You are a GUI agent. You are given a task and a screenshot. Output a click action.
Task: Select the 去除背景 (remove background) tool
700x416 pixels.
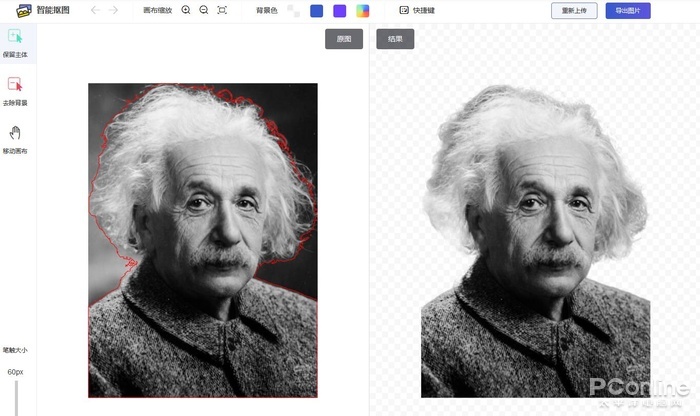point(15,88)
